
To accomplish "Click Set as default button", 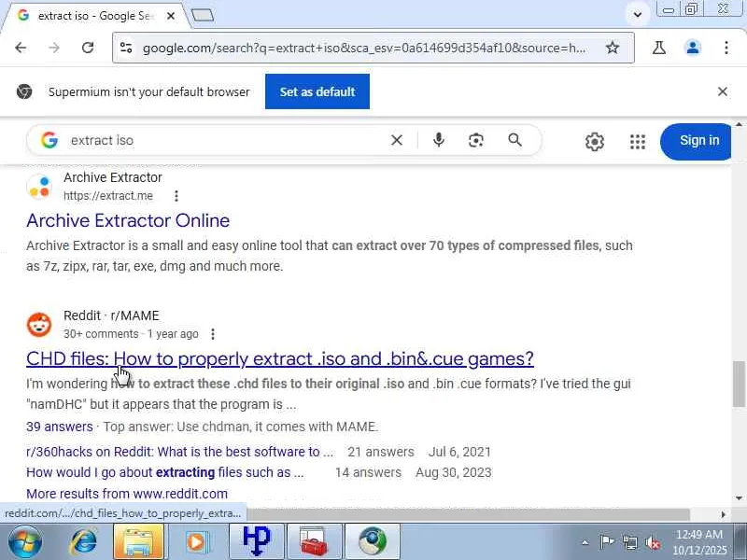I will (317, 91).
